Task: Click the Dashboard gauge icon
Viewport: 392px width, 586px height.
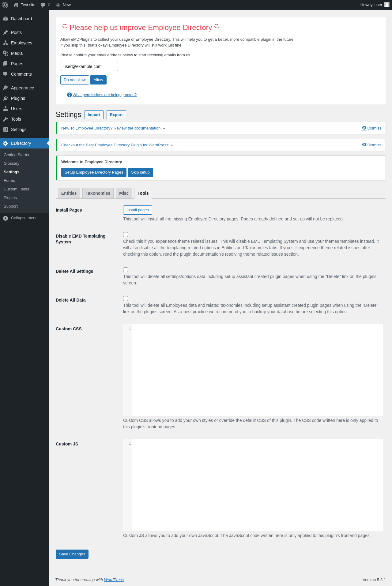Action: coord(6,19)
